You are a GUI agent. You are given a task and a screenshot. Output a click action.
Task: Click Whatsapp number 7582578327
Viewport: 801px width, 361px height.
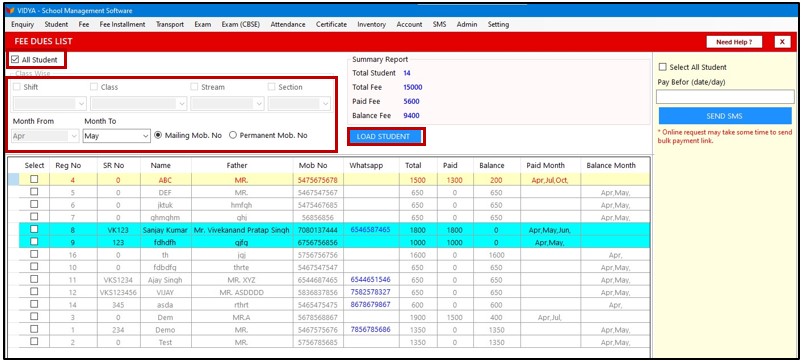(370, 292)
